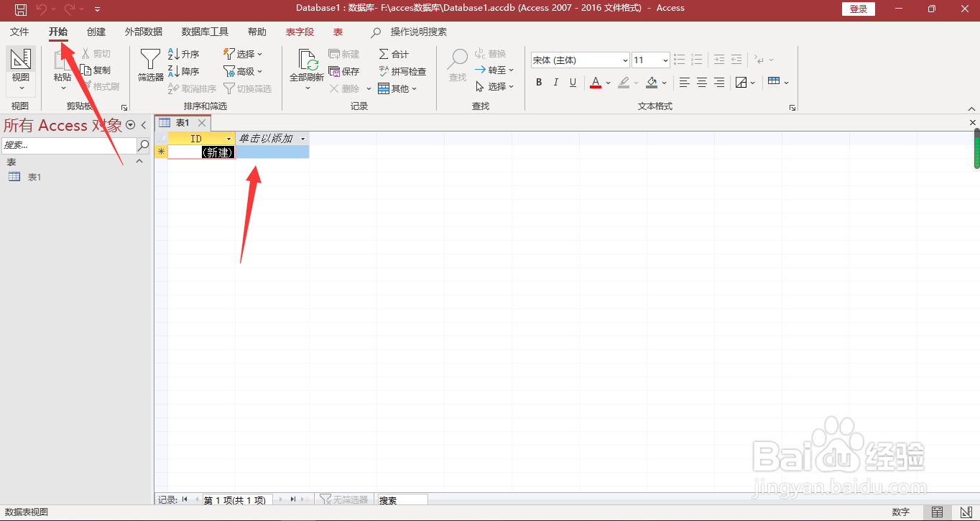Switch to 数据库工具 ribbon tab
The image size is (980, 521).
205,32
